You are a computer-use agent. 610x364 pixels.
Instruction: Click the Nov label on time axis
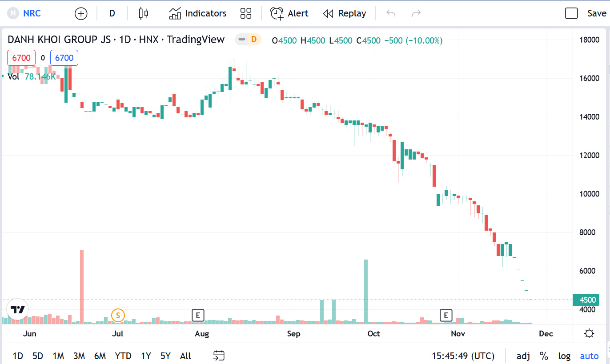(x=458, y=334)
